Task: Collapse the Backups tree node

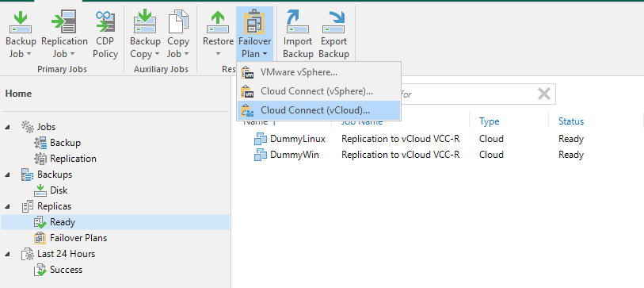Action: point(8,175)
